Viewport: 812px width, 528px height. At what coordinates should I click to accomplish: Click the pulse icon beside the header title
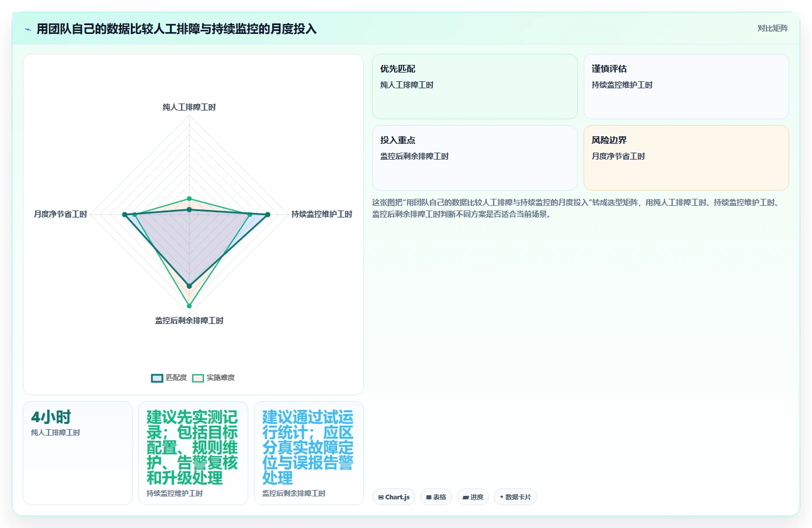click(x=27, y=29)
